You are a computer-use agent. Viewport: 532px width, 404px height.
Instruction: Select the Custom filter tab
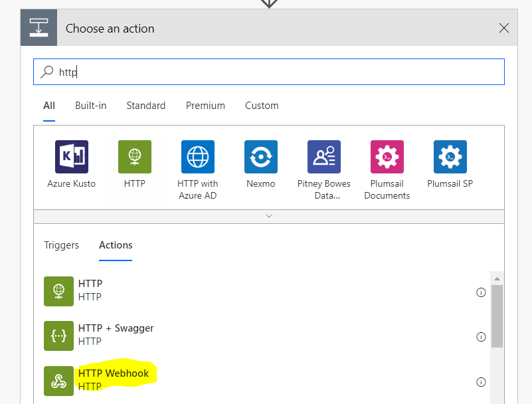pos(262,106)
